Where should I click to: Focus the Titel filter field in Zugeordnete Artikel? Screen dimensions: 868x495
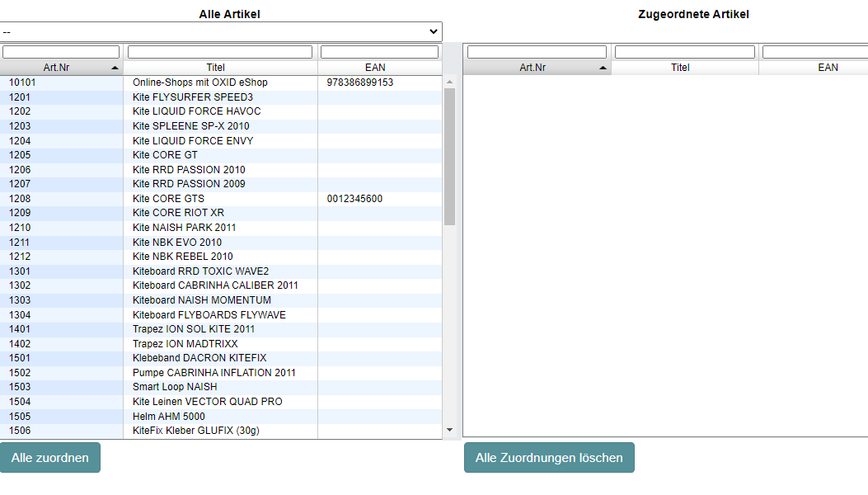point(685,52)
